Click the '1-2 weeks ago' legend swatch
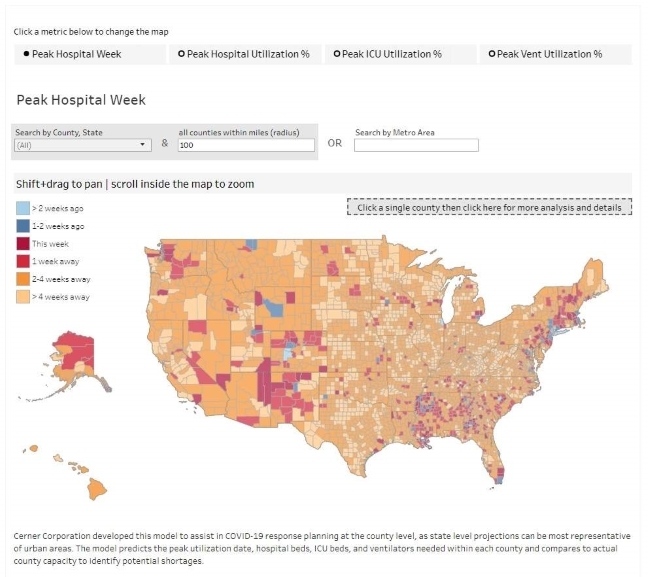Viewport: 648px width, 577px height. 22,226
